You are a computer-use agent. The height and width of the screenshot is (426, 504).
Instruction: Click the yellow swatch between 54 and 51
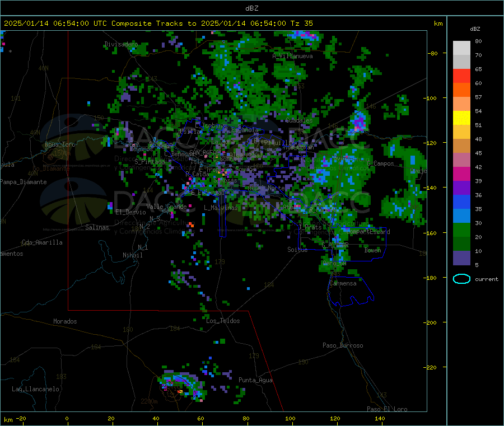tap(461, 118)
